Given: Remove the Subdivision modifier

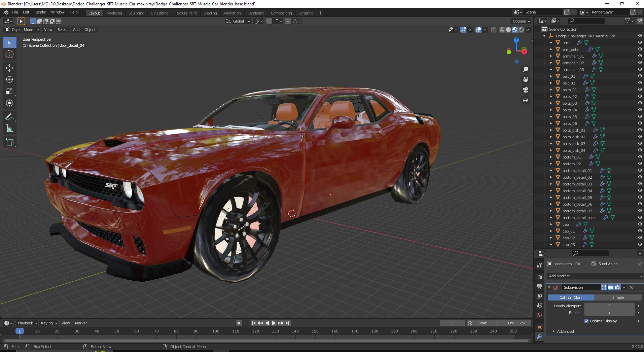Looking at the screenshot, I should (631, 287).
